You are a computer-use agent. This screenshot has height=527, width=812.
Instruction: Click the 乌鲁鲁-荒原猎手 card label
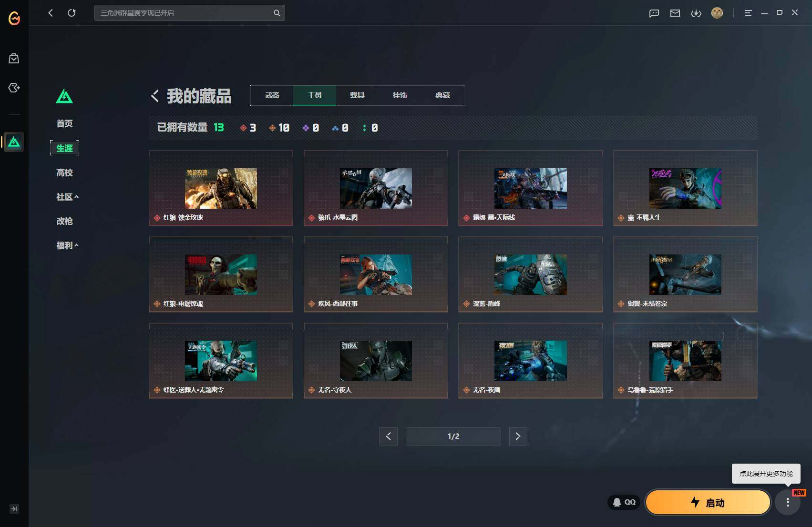point(650,390)
